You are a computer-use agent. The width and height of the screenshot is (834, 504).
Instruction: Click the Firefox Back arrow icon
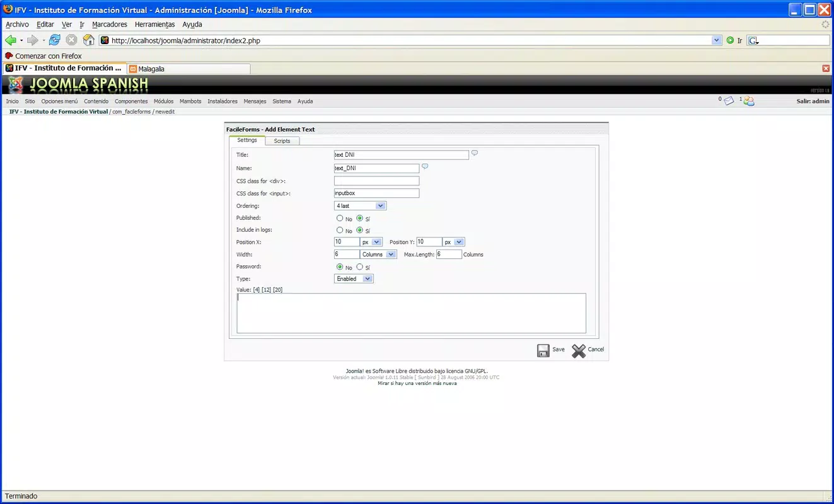click(11, 40)
